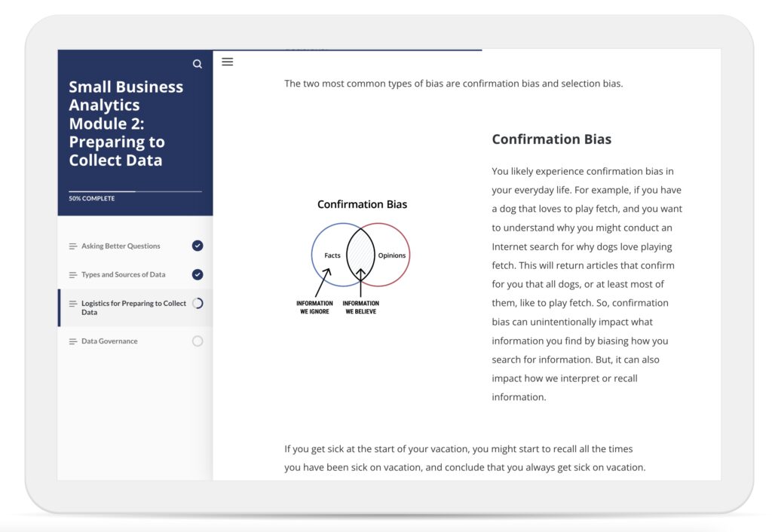Select Logistics for Preparing to Collect Data
772x532 pixels.
(x=133, y=307)
